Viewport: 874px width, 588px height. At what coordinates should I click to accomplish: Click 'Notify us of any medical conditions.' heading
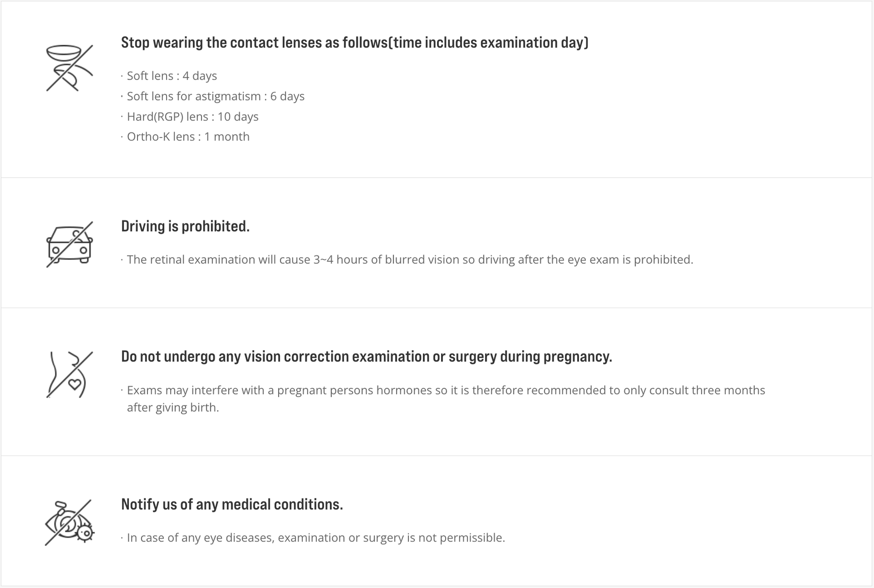tap(232, 505)
